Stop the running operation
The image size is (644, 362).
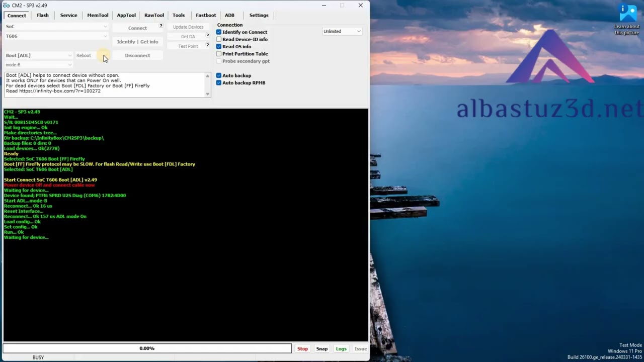click(302, 348)
